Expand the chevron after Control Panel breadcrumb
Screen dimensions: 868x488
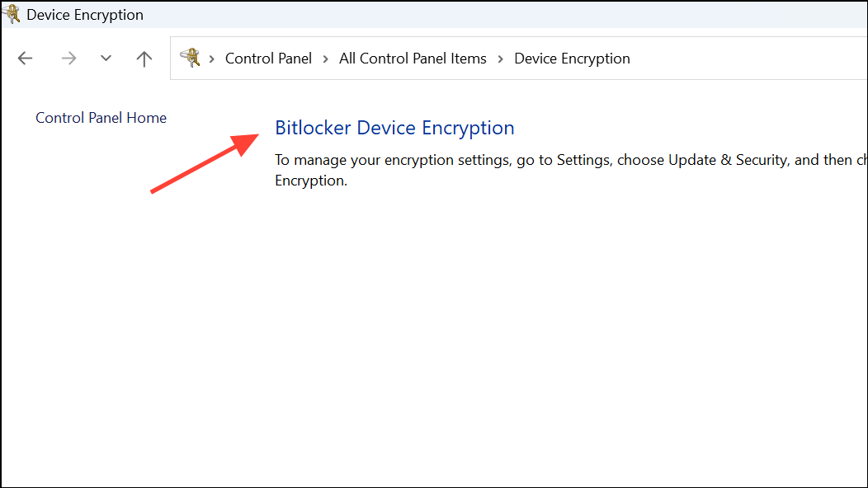pos(326,58)
